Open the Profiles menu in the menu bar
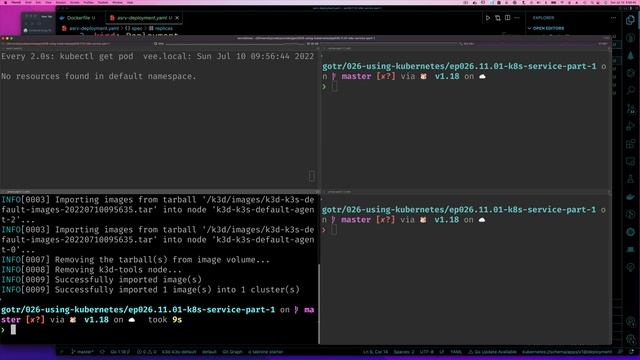 [89, 2]
